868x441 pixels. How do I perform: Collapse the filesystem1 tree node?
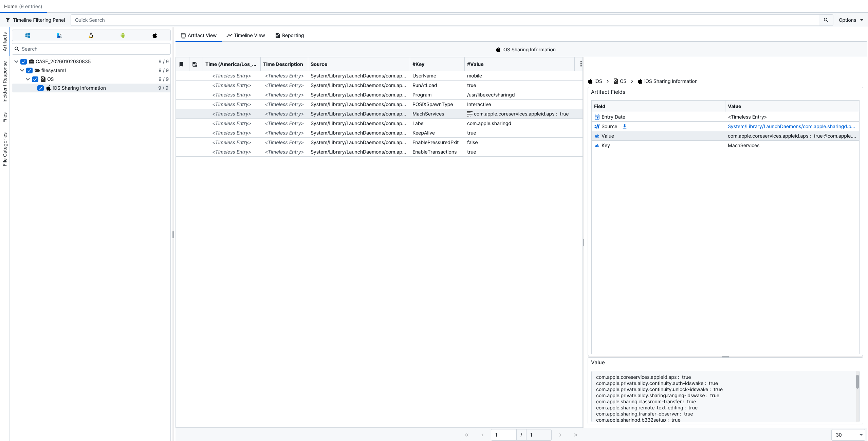[22, 70]
